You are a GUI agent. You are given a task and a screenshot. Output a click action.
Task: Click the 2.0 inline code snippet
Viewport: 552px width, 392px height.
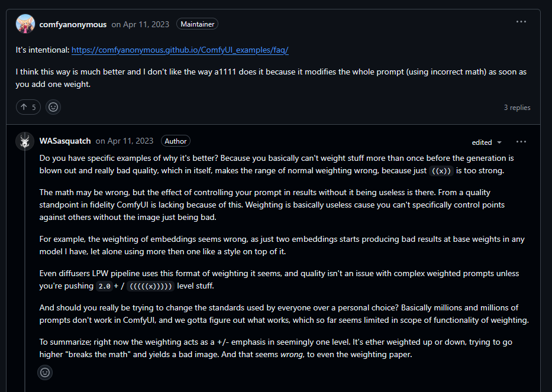pos(104,286)
